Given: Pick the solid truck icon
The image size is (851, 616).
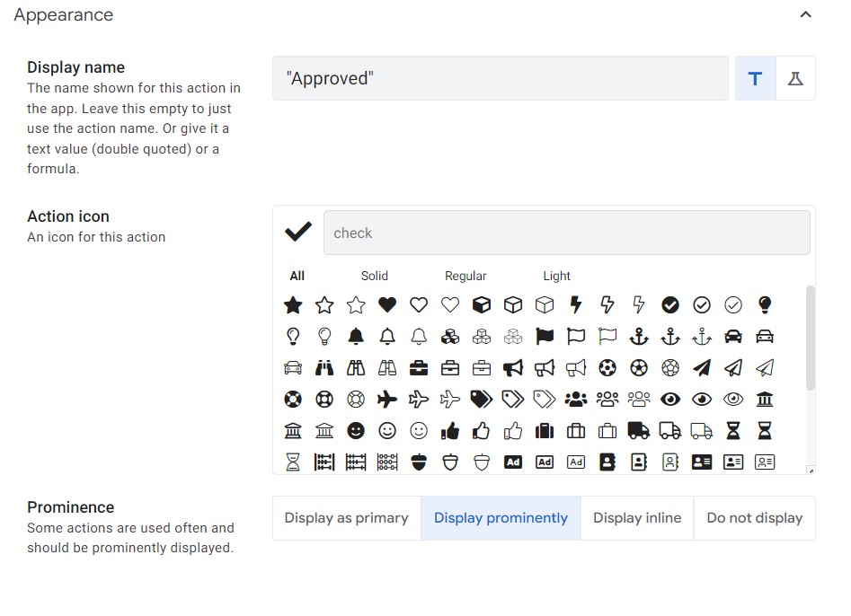Looking at the screenshot, I should [639, 431].
